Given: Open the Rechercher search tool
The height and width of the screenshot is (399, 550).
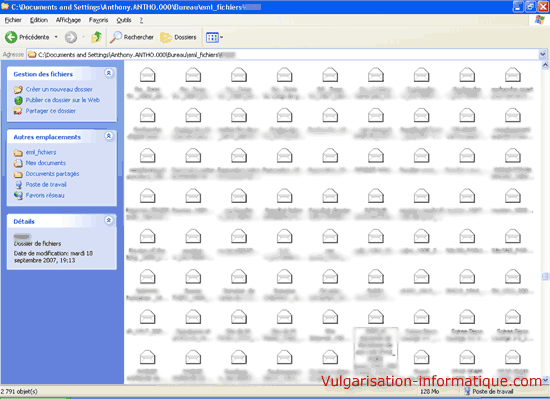Looking at the screenshot, I should (131, 37).
